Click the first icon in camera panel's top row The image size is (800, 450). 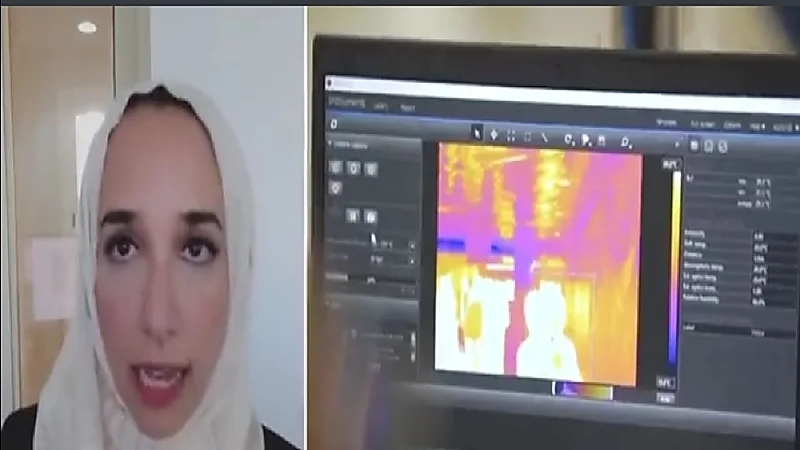click(336, 168)
